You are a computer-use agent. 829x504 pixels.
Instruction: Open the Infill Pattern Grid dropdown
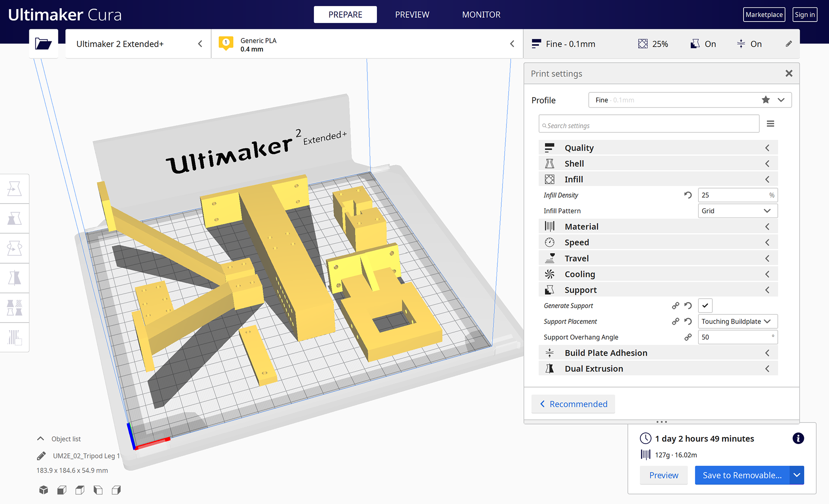tap(737, 211)
